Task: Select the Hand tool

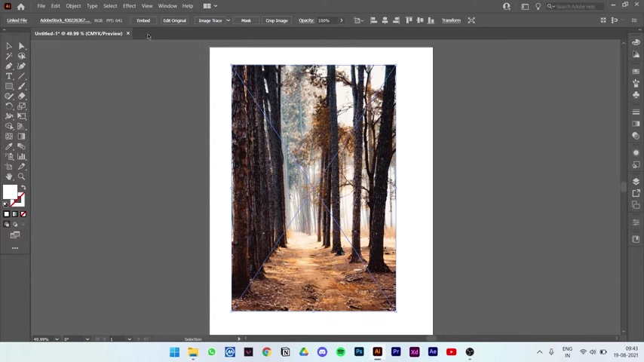Action: 9,176
